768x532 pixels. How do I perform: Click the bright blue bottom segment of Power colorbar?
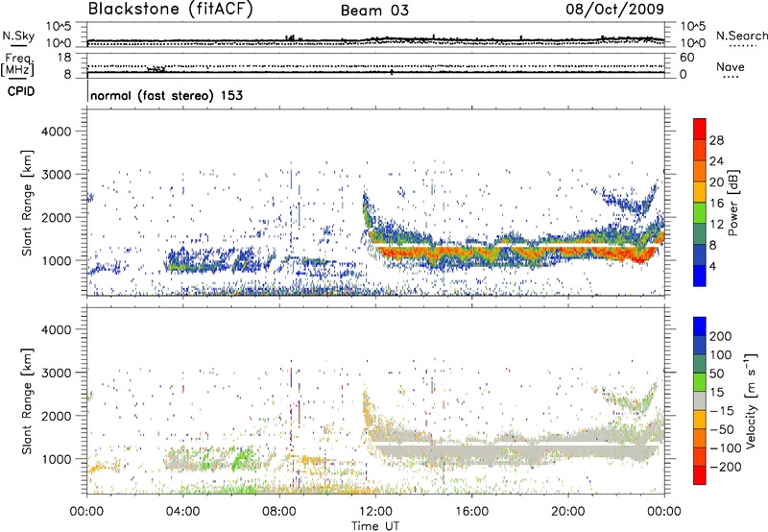(700, 277)
